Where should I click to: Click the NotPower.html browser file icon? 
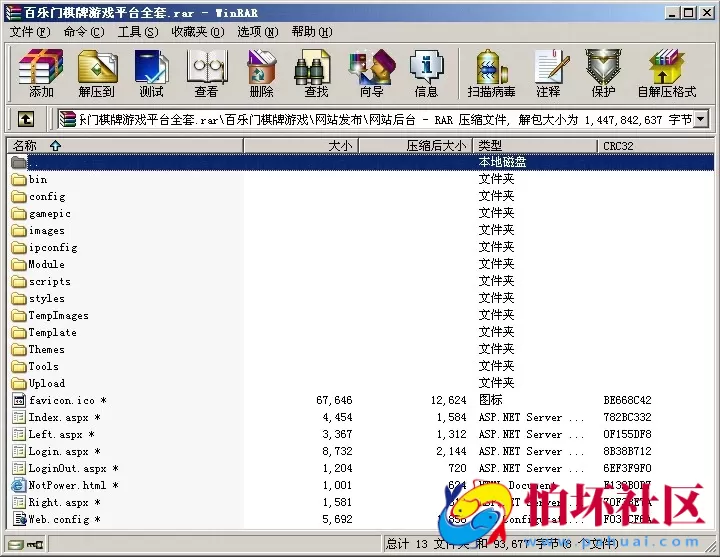(x=19, y=485)
